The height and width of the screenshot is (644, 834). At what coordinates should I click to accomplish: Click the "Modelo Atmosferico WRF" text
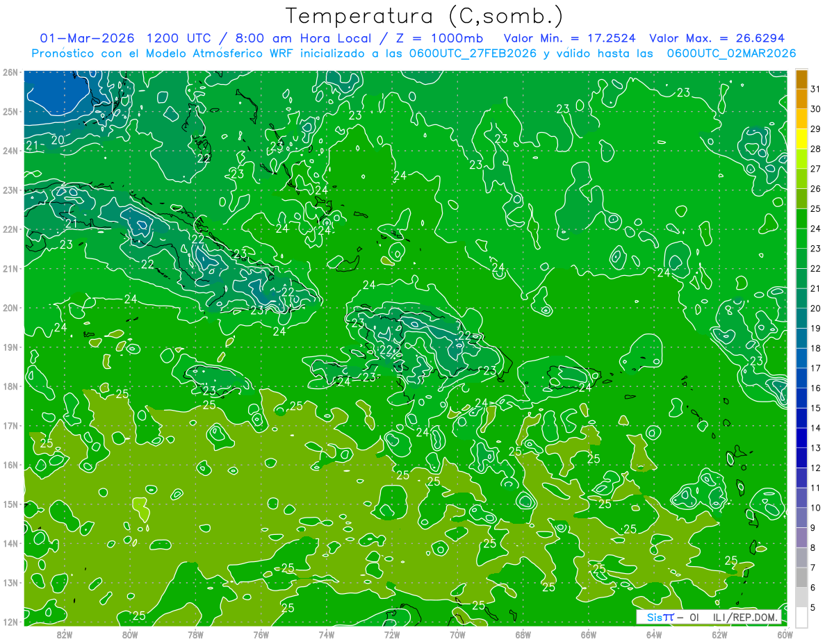pyautogui.click(x=224, y=53)
